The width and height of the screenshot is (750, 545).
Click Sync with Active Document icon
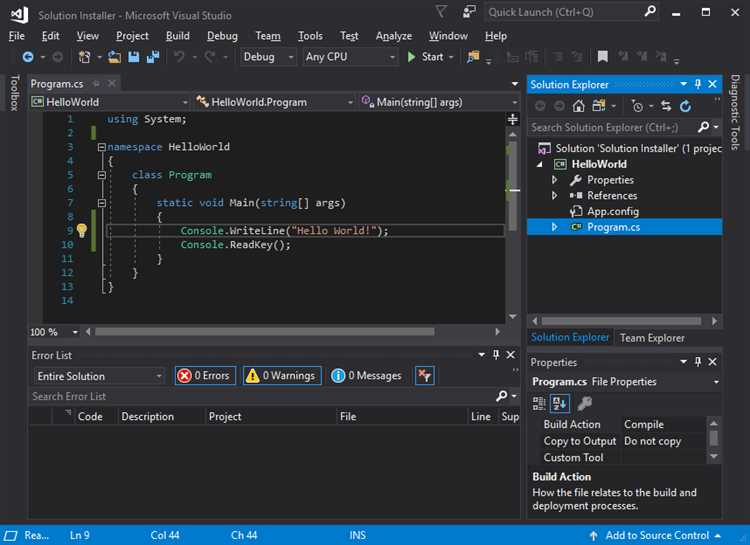pyautogui.click(x=666, y=106)
